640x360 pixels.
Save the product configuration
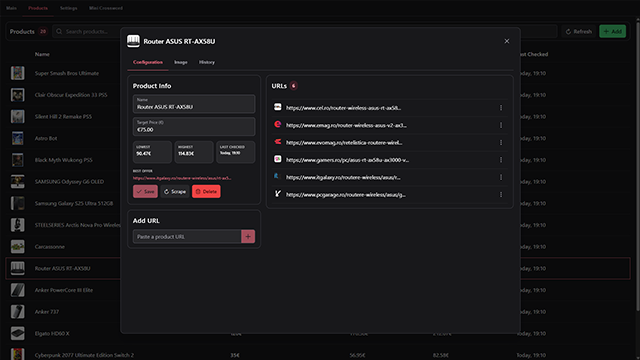pos(145,191)
